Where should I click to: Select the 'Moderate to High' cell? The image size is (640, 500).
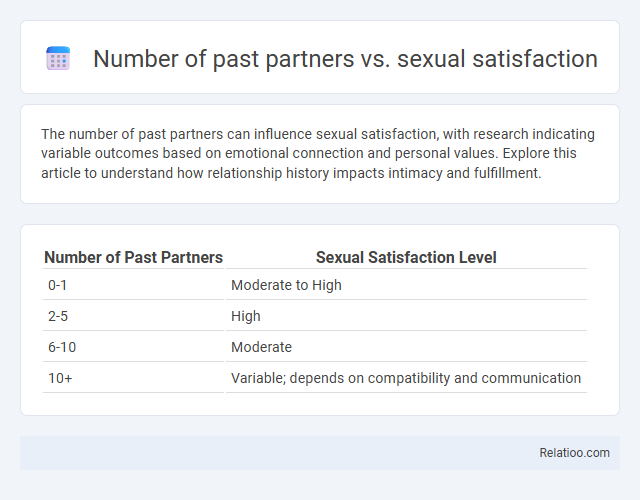click(x=406, y=285)
